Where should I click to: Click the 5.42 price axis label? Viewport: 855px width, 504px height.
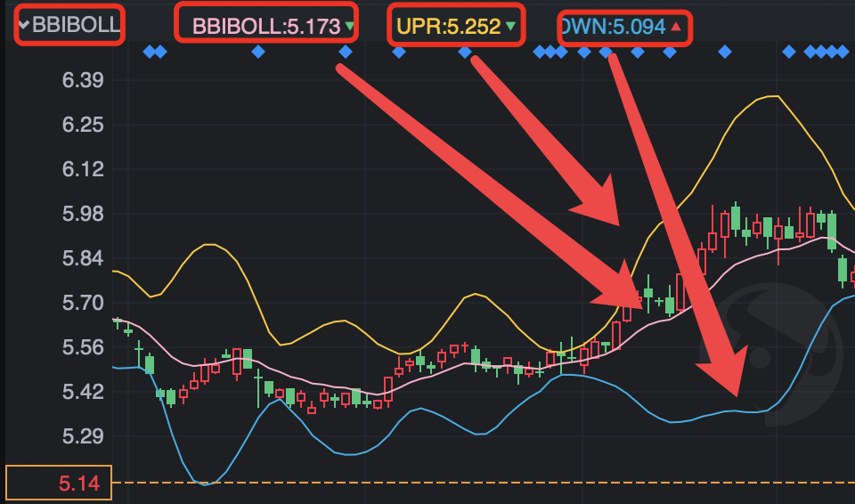point(83,392)
